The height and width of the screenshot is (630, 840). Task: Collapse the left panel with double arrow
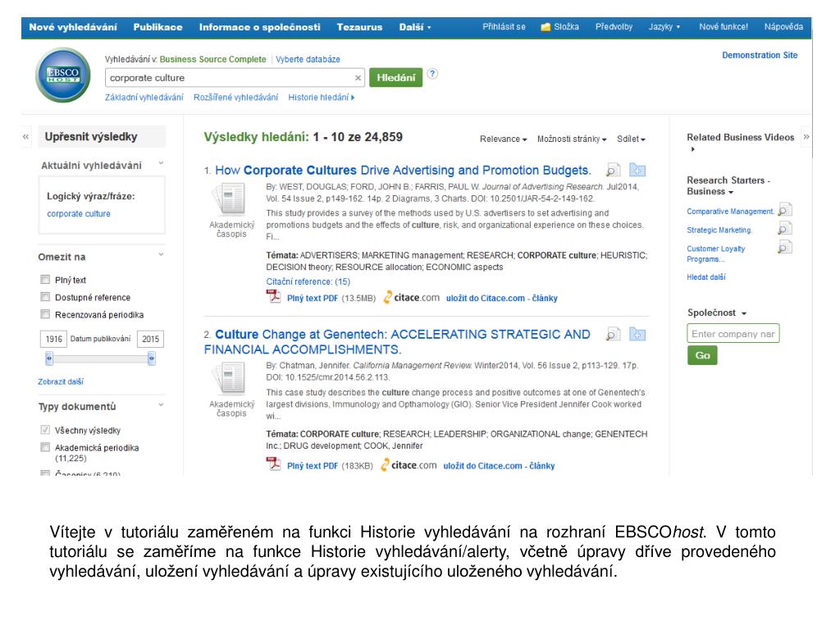25,137
